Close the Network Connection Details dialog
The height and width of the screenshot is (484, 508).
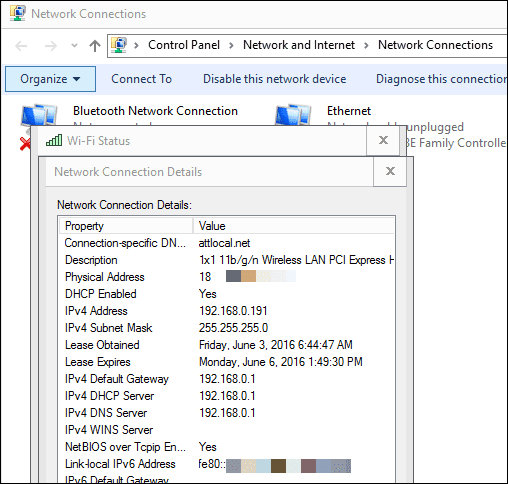pos(390,171)
